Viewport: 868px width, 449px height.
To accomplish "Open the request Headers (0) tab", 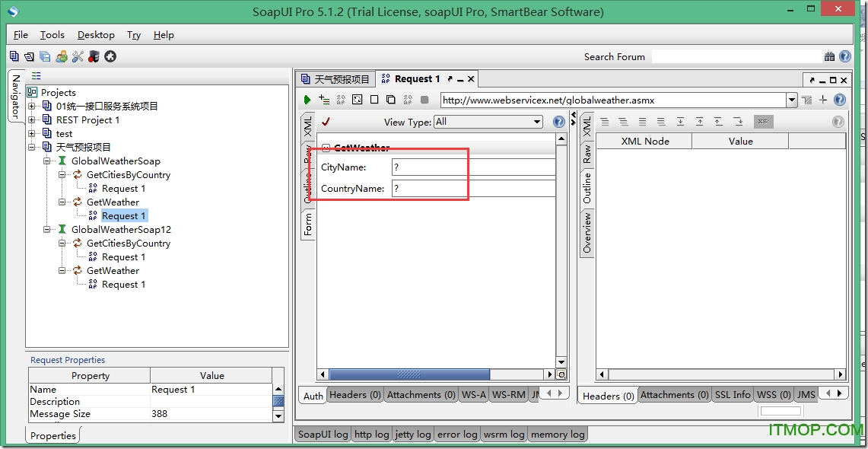I will [355, 395].
